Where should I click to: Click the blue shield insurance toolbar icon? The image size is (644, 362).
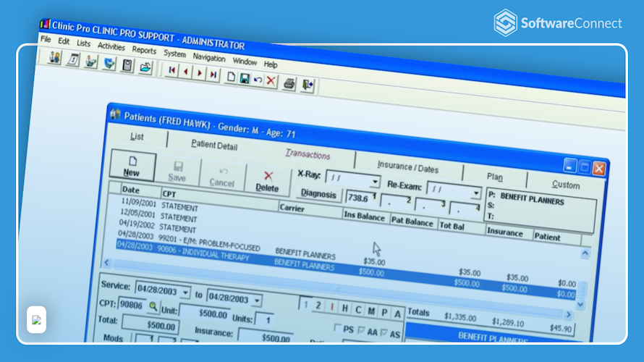(x=109, y=64)
